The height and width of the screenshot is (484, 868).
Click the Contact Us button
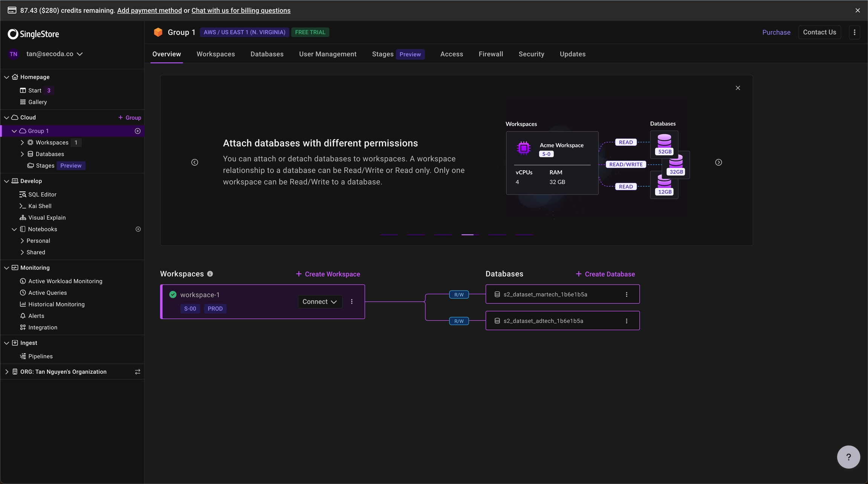tap(819, 32)
